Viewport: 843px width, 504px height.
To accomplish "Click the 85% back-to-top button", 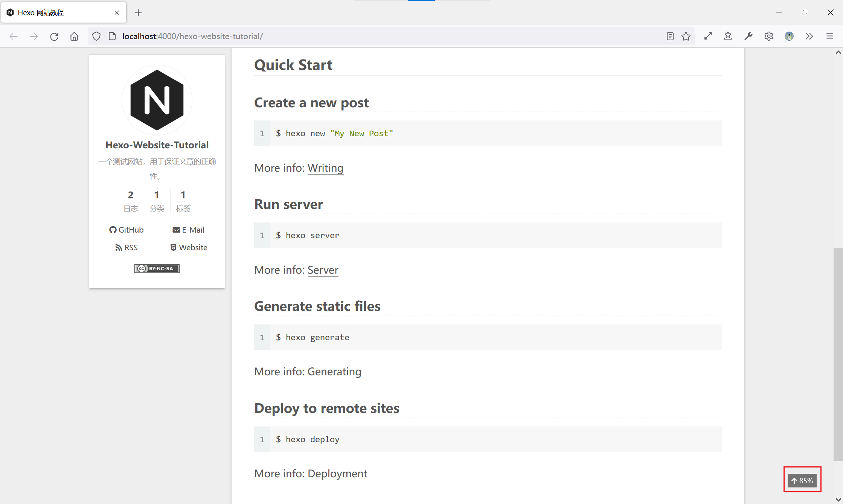I will [802, 480].
